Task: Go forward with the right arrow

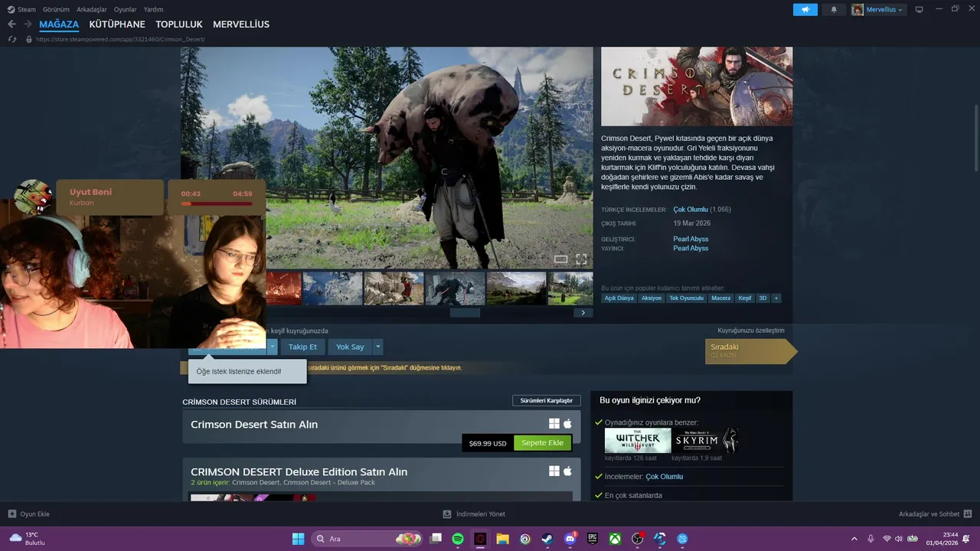Action: (x=28, y=24)
